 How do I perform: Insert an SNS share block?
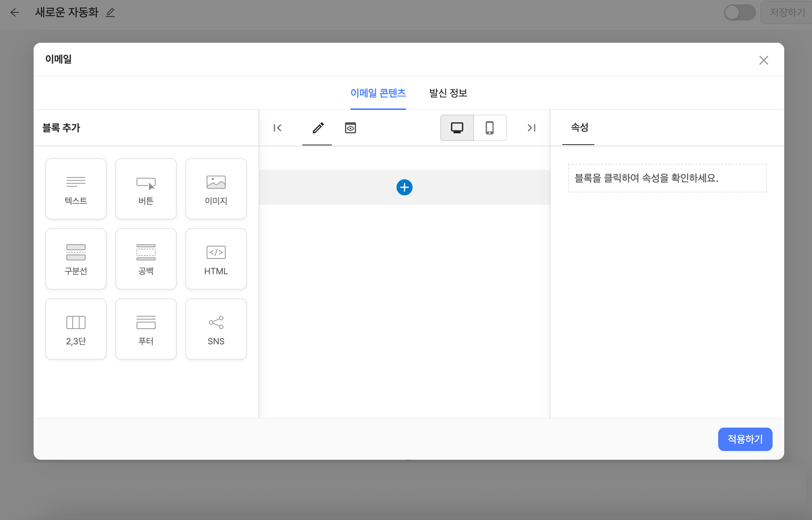point(216,329)
